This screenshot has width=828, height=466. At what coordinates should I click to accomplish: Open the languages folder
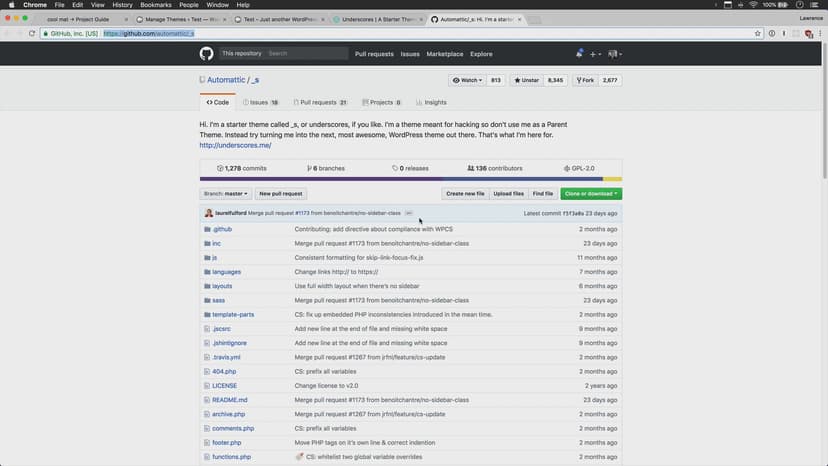tap(227, 272)
